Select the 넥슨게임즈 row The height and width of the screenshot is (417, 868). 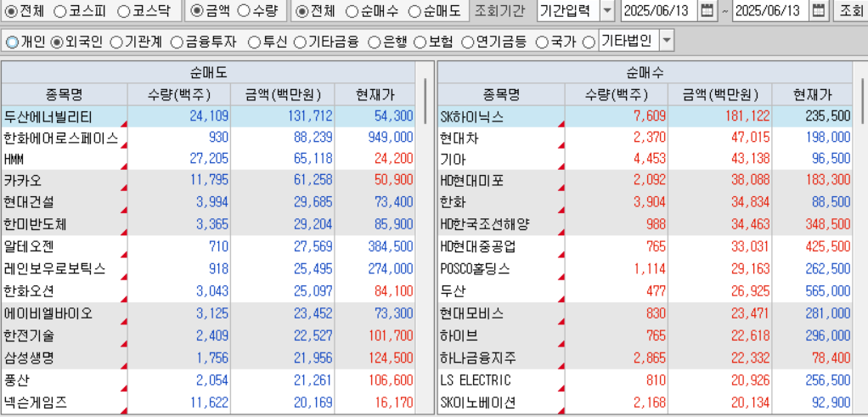pyautogui.click(x=208, y=403)
